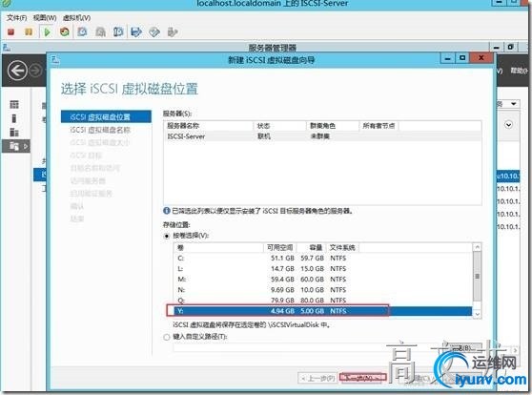Viewport: 532px width, 395px height.
Task: Expand the collapse chevron in Server Manager panel
Action: pos(508,125)
